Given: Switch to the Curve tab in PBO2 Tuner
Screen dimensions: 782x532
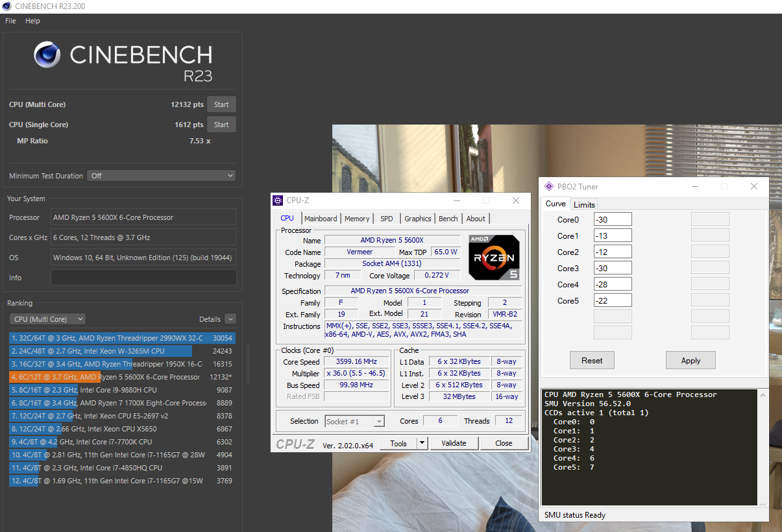Looking at the screenshot, I should coord(556,204).
